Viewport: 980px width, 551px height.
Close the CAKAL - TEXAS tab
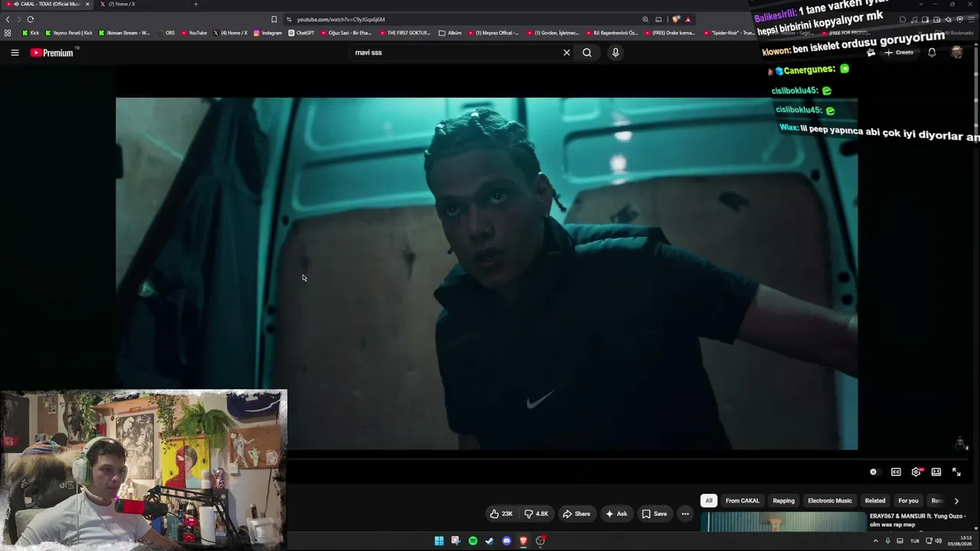(x=87, y=4)
